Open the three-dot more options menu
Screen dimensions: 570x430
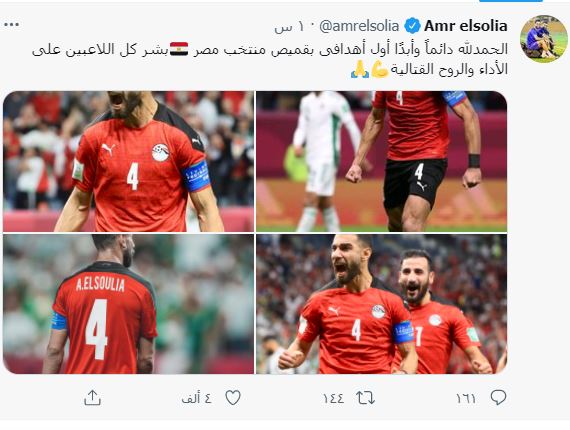(12, 25)
